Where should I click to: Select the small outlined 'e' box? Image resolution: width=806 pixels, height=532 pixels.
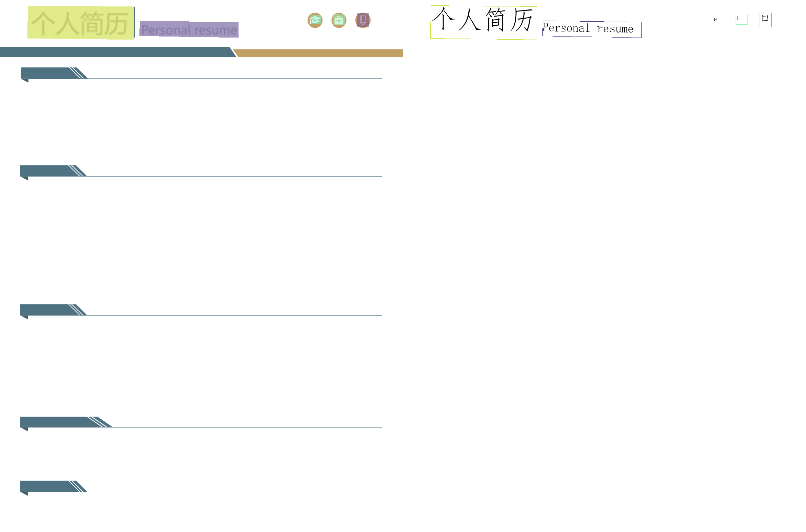coord(718,19)
